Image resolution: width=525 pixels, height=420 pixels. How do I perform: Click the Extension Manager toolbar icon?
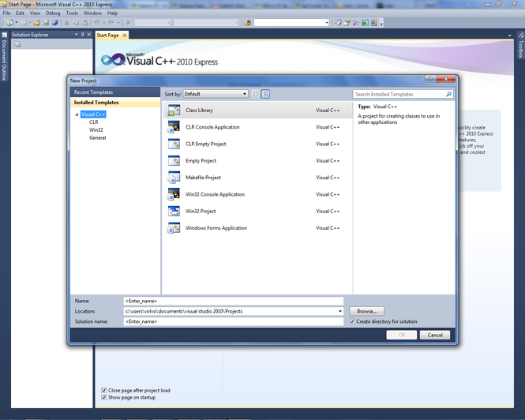point(374,23)
